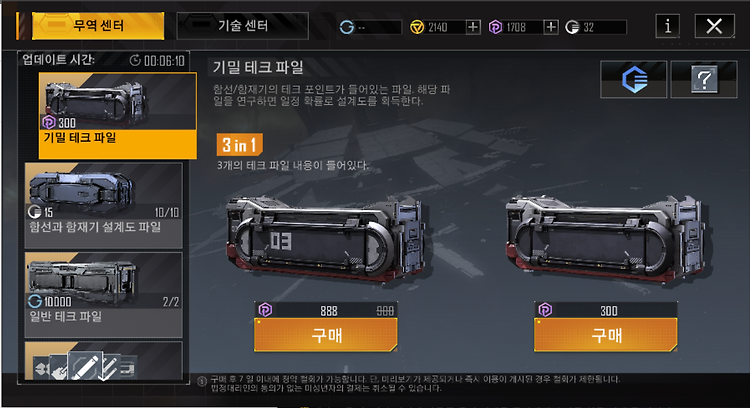Image resolution: width=750 pixels, height=408 pixels.
Task: Switch to the 무역 센터 tab
Action: pos(98,26)
